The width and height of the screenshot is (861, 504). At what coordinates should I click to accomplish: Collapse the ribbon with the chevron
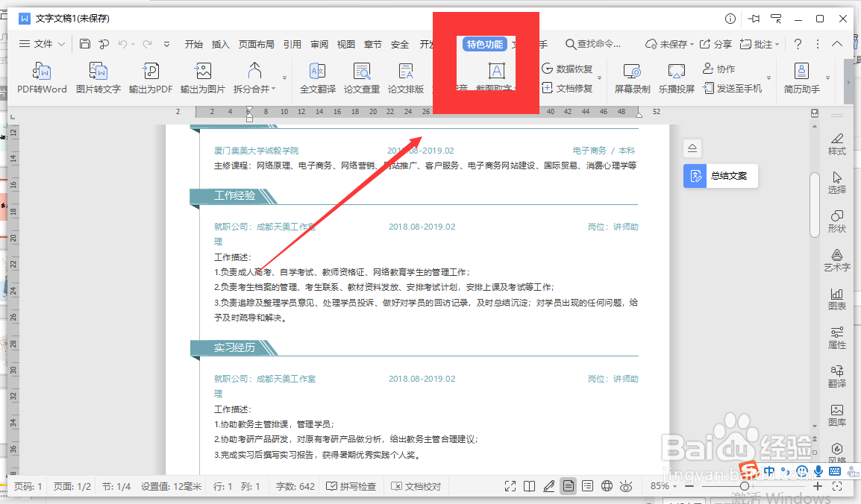click(x=837, y=44)
